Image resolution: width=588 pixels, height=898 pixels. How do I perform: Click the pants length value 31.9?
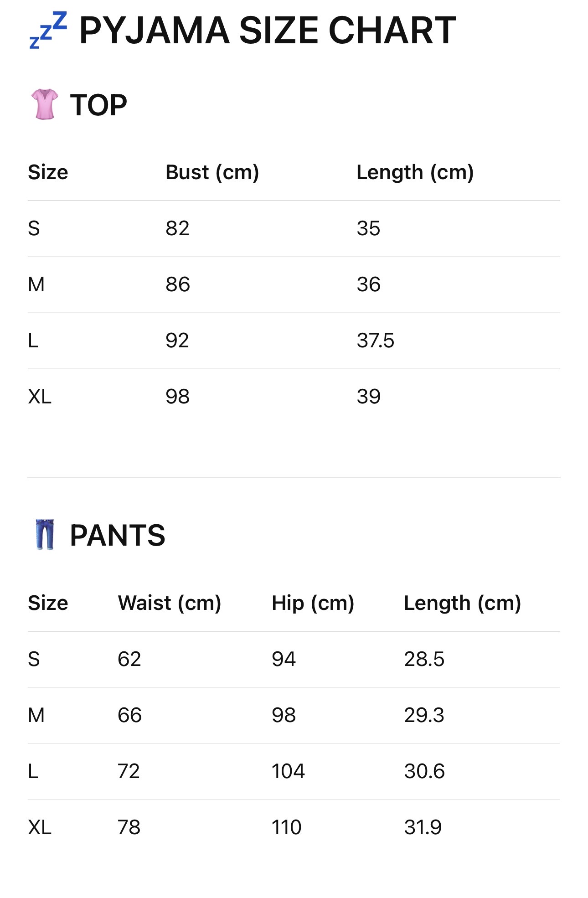coord(423,827)
